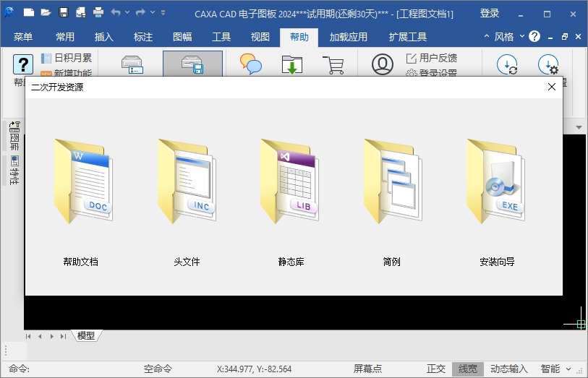Expand the 智能 snap mode dropdown

click(568, 369)
